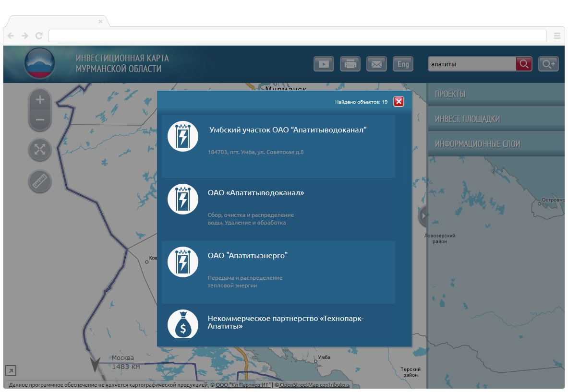
Task: Select Умбский участок ОАО Апатитыводоканал result
Action: pyautogui.click(x=278, y=146)
